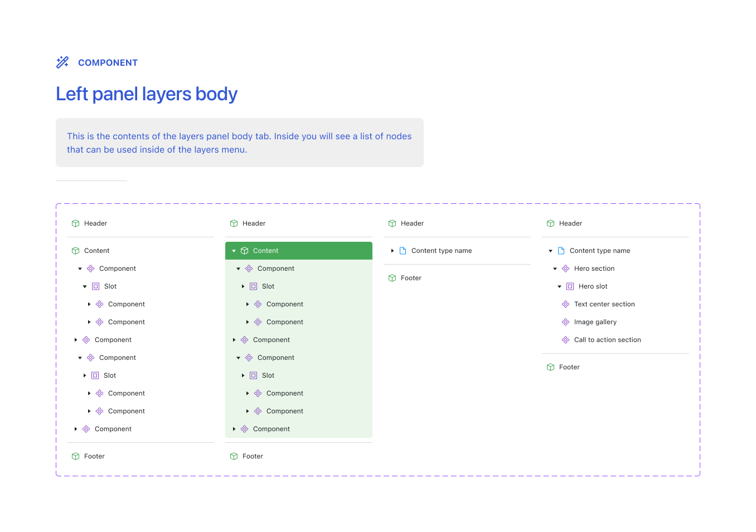Click the Image gallery component icon
This screenshot has height=532, width=756.
[x=565, y=321]
